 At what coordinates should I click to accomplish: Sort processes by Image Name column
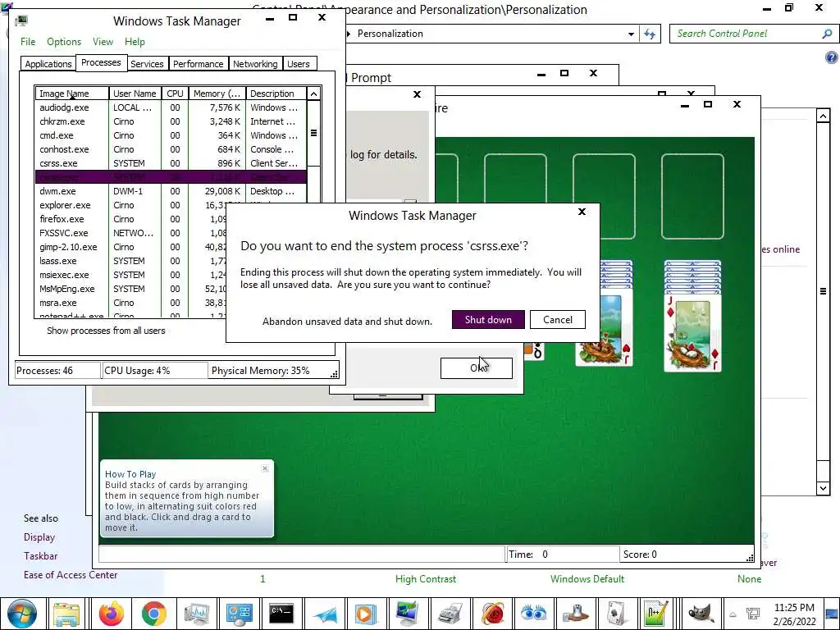point(72,94)
